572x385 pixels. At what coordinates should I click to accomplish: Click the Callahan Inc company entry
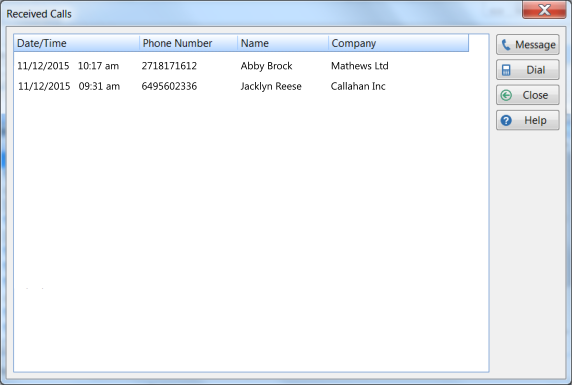358,86
